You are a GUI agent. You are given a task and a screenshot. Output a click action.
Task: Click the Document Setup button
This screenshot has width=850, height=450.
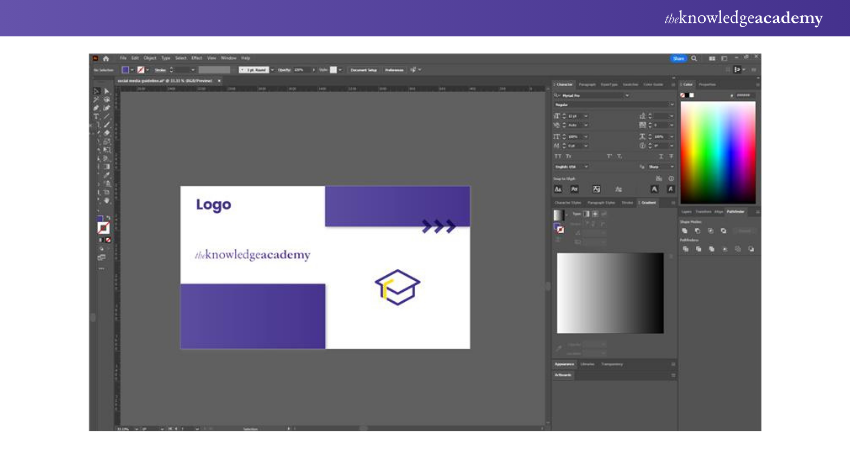point(363,70)
